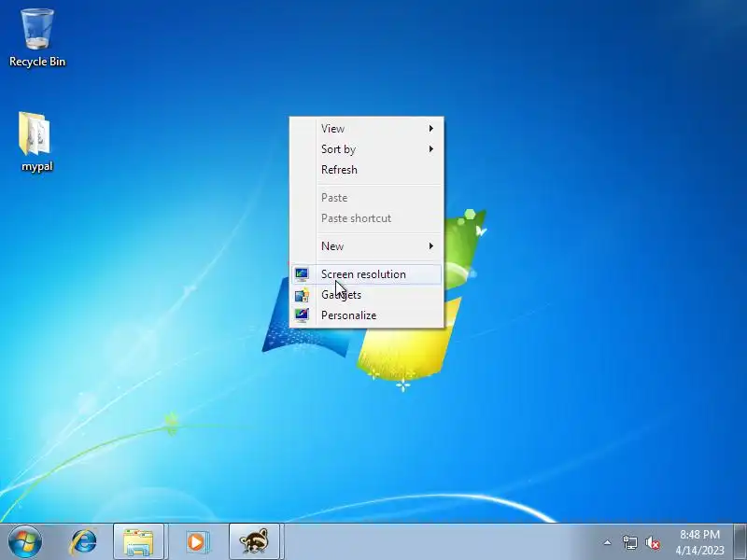
Task: Show hidden tray icons arrow
Action: (608, 542)
